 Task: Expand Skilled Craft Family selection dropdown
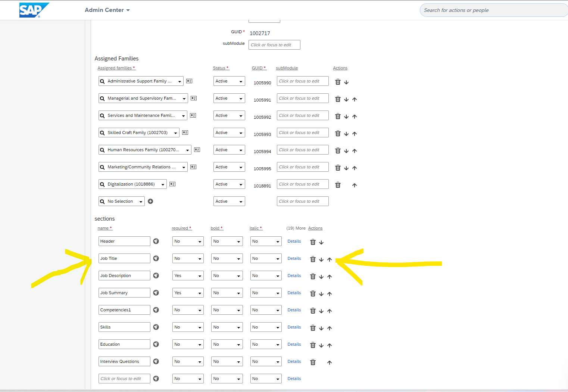175,133
